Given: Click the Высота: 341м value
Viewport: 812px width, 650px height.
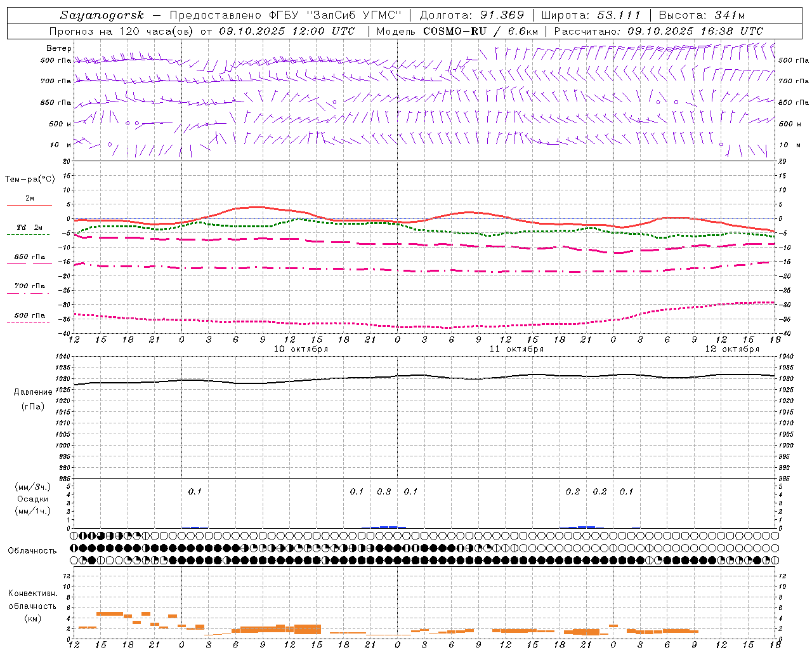Looking at the screenshot, I should [702, 15].
